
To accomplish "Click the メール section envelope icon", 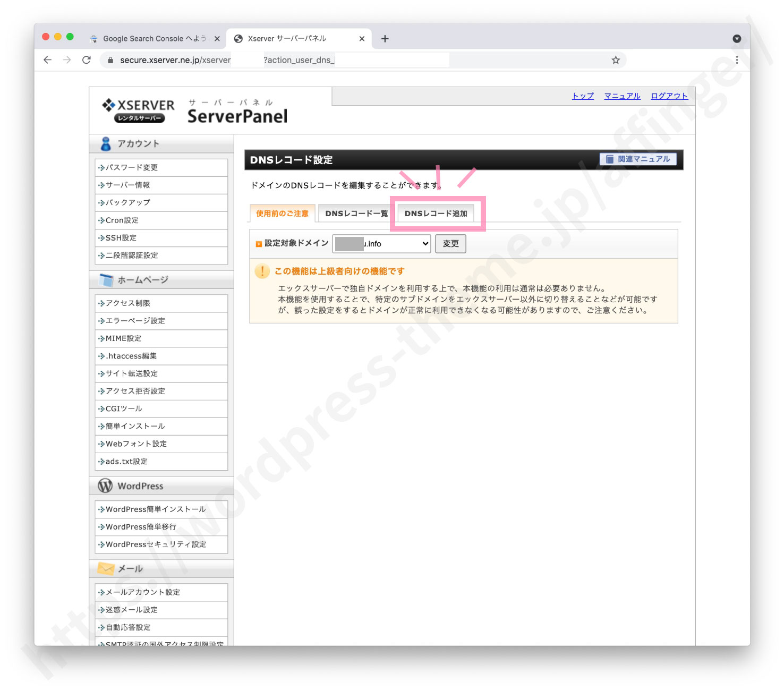I will [106, 569].
